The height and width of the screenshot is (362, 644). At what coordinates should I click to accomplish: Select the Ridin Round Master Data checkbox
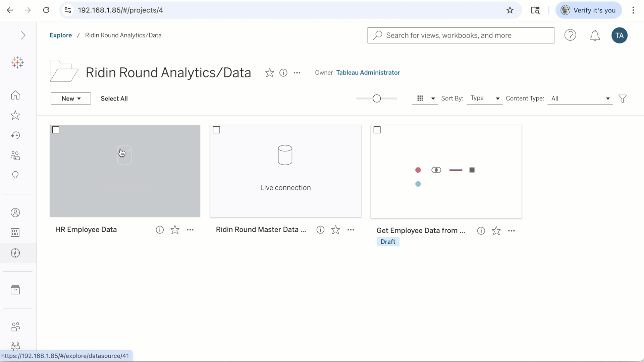(x=217, y=130)
